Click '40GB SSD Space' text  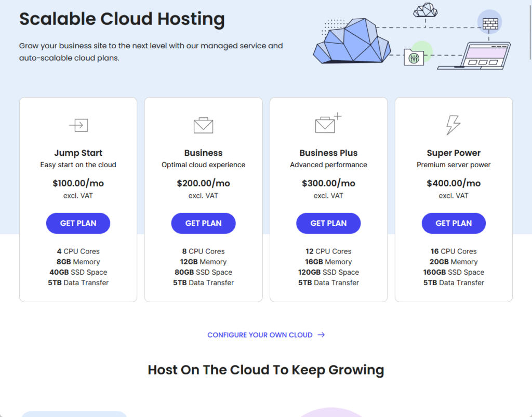(78, 272)
